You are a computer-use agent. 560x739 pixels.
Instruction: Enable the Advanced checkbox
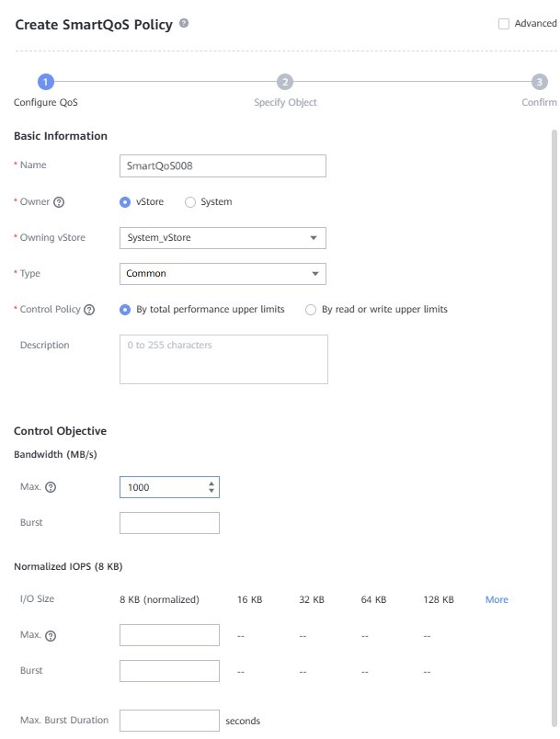pyautogui.click(x=504, y=24)
